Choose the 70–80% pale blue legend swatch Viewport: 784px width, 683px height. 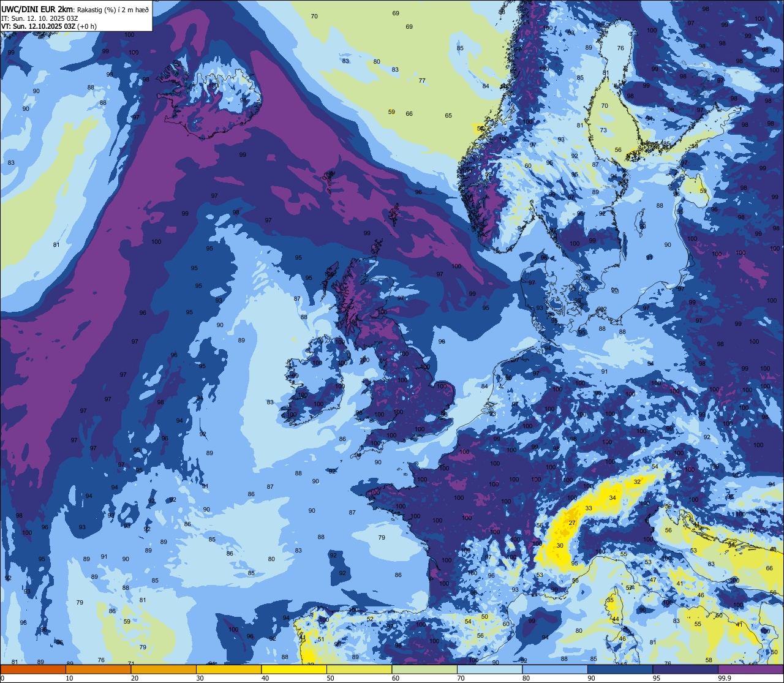[490, 669]
